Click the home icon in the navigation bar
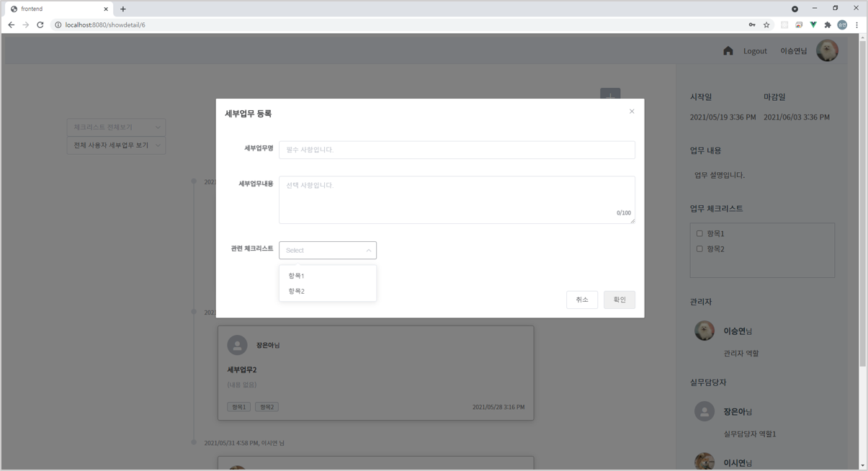868x471 pixels. 728,50
